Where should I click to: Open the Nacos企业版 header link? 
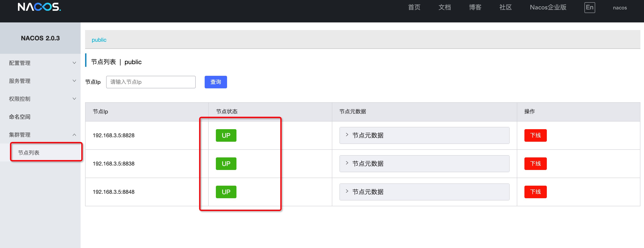coord(548,7)
